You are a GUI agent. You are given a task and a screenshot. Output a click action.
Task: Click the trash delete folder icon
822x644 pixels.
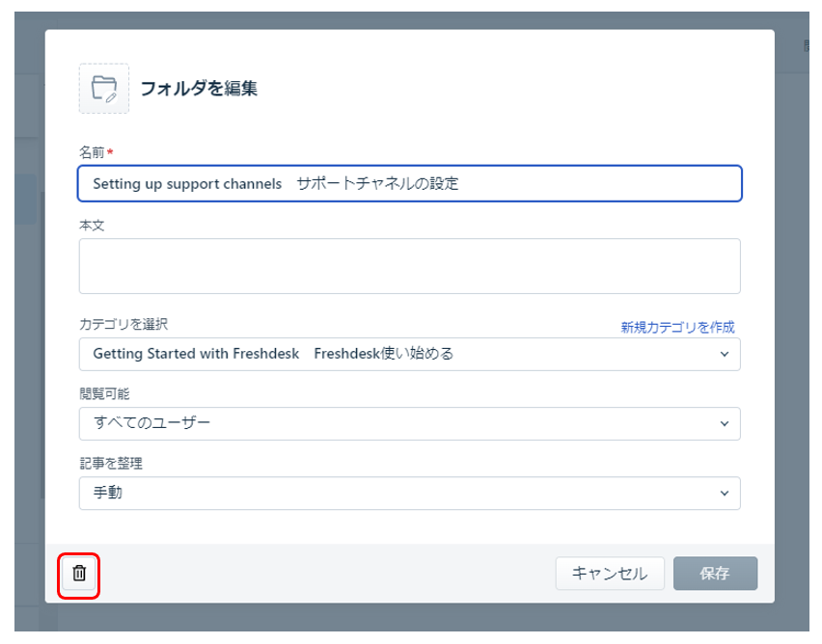tap(79, 574)
